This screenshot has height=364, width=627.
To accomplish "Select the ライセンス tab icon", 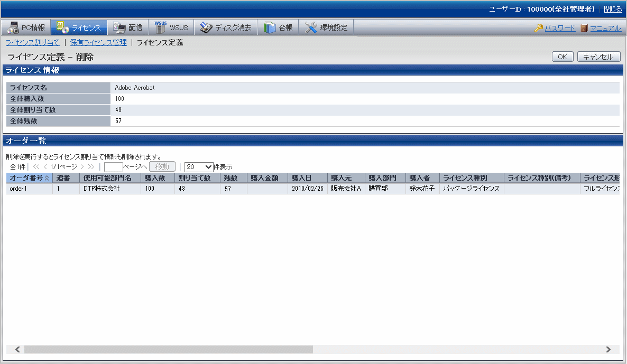I will (62, 27).
